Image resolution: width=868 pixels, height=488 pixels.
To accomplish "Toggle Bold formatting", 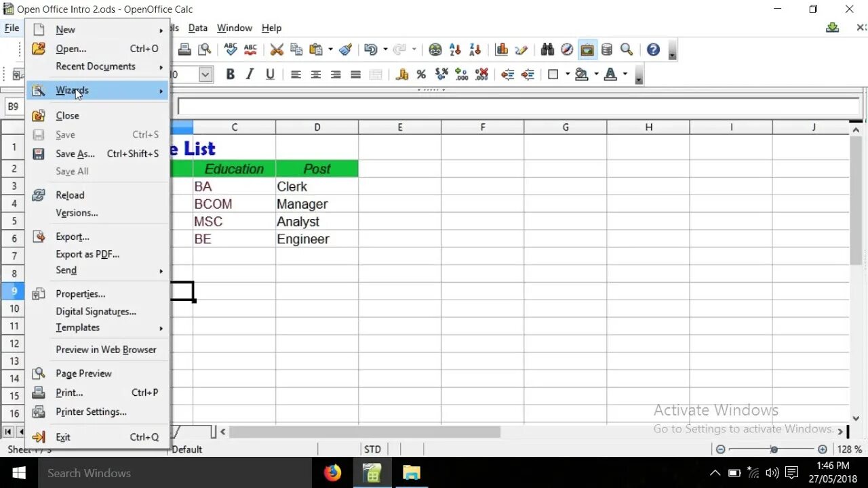I will (231, 75).
